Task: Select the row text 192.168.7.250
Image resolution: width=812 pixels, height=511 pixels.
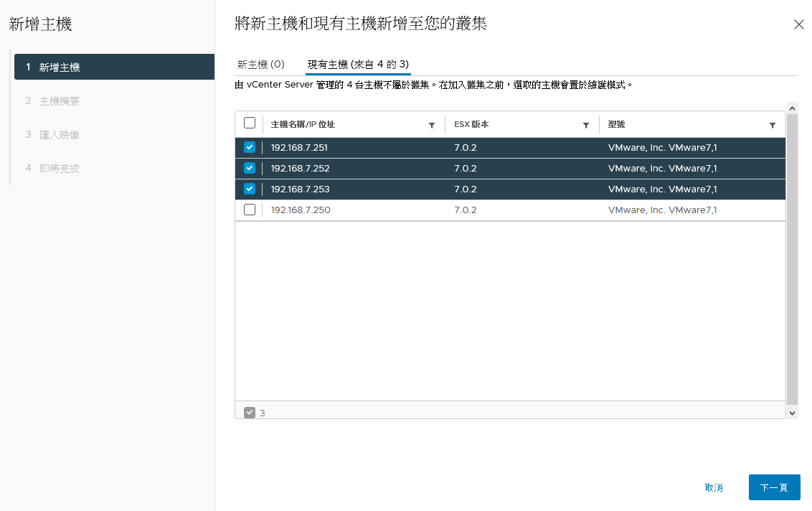Action: pos(301,210)
